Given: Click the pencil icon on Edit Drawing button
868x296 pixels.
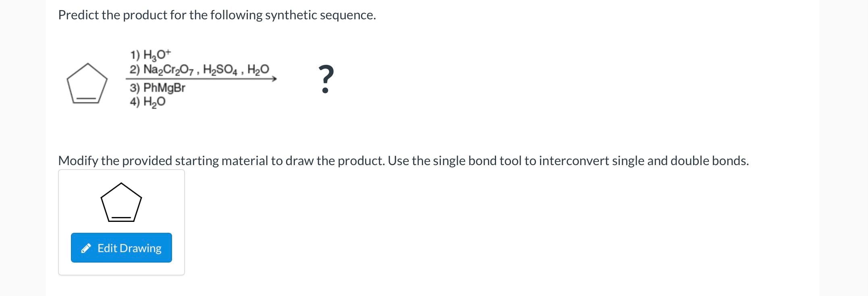Looking at the screenshot, I should click(x=86, y=248).
